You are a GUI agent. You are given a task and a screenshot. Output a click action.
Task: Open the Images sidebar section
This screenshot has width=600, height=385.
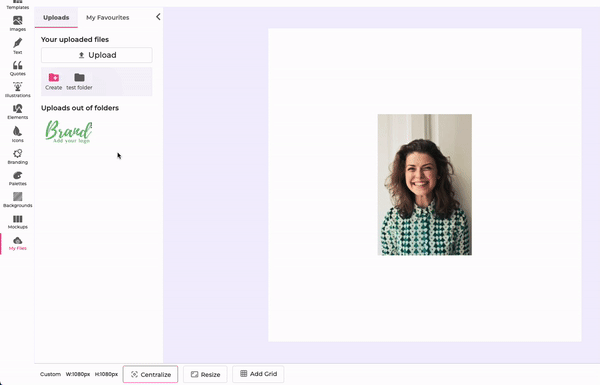point(18,24)
